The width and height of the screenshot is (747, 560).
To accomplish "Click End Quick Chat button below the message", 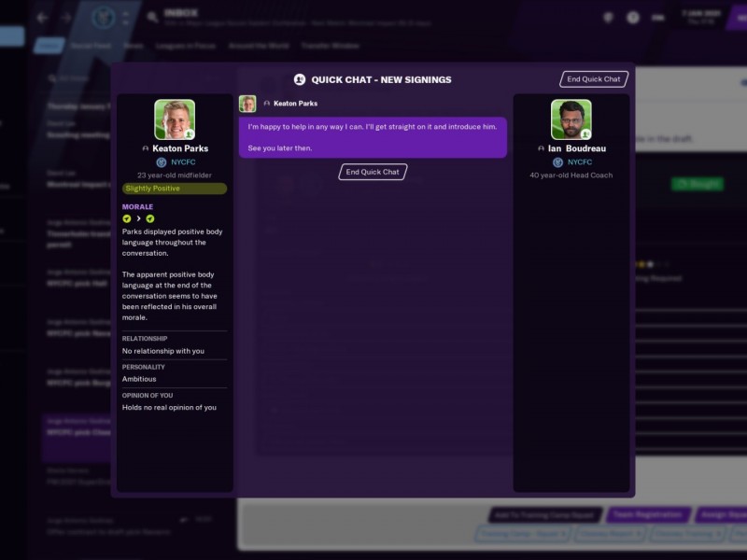I will 373,172.
